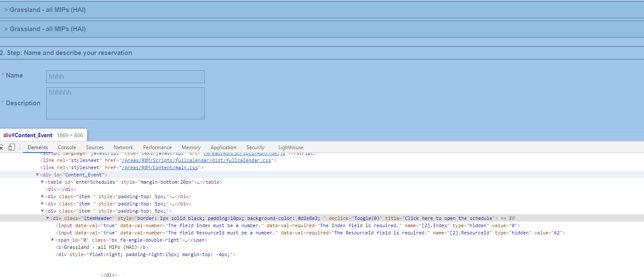Click inside the Name input field
This screenshot has height=277, width=644.
pos(125,76)
